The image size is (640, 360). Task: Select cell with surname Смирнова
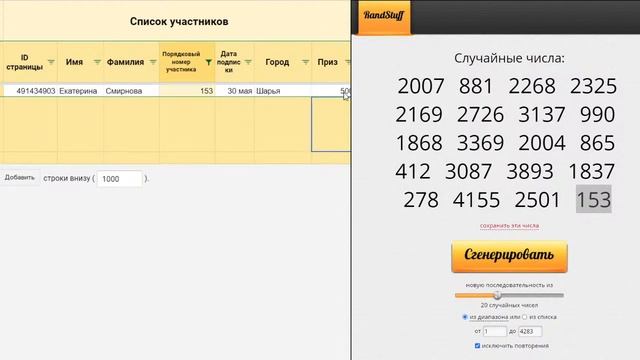131,91
